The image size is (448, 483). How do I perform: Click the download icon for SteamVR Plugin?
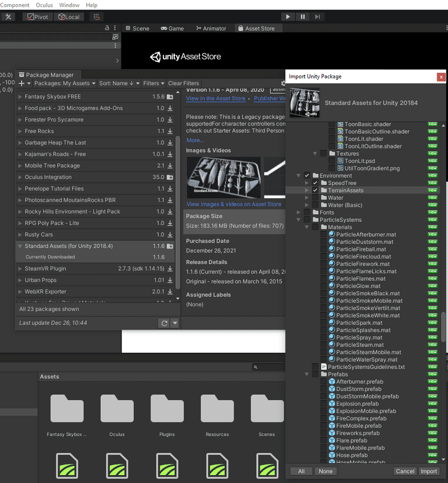click(x=170, y=268)
